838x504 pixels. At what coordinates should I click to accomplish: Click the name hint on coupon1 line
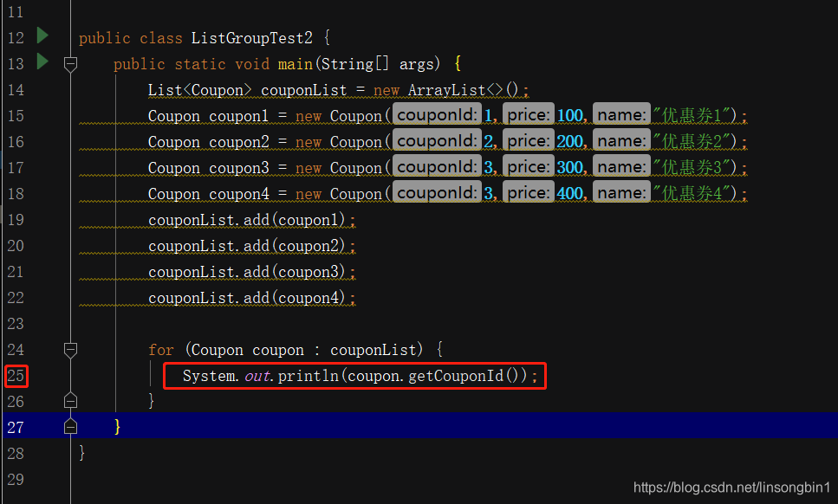pos(621,115)
